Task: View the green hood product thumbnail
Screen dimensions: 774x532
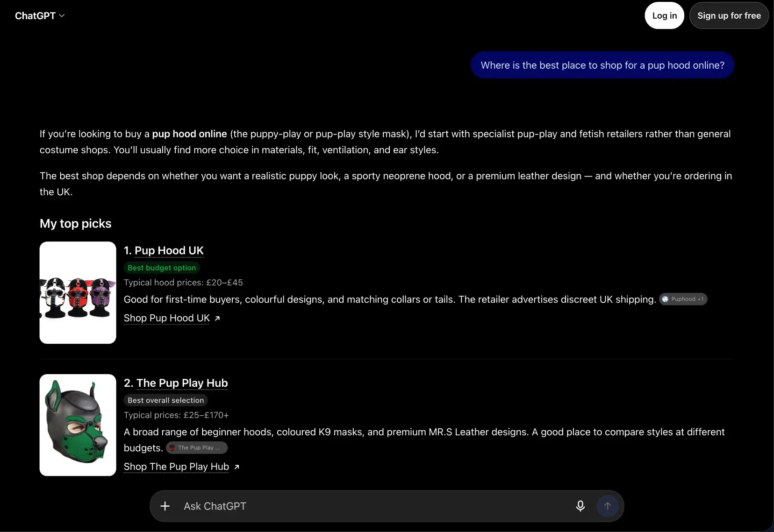Action: click(x=78, y=425)
